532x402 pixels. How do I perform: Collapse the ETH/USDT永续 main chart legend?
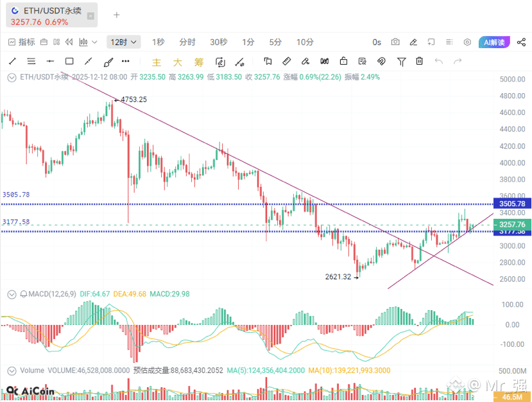tap(12, 78)
